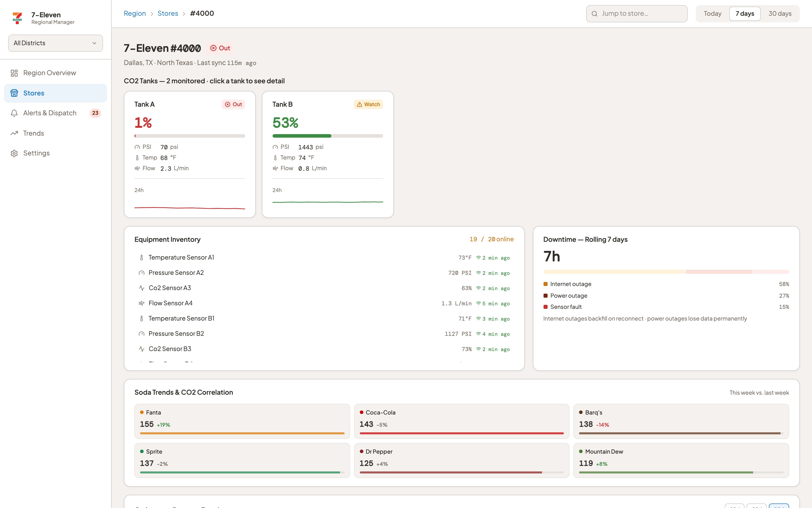Click the pulse icon for Co2 Sensor A3
Viewport: 812px width, 508px height.
click(x=142, y=288)
